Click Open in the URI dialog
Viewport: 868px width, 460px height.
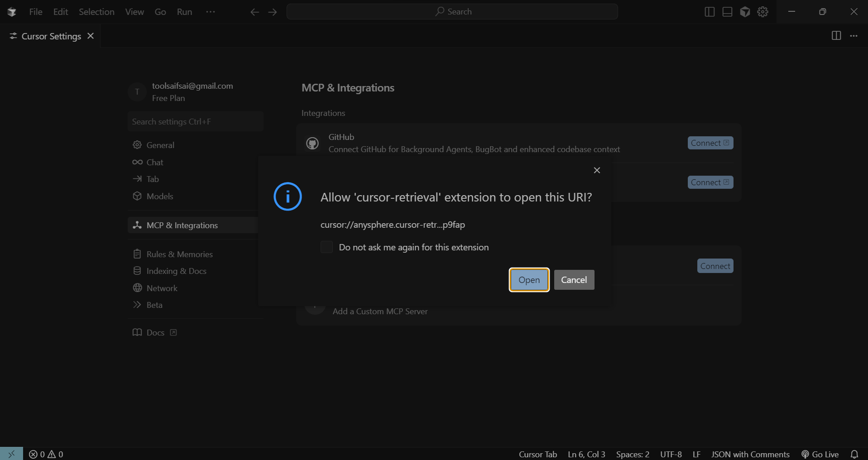pyautogui.click(x=529, y=280)
